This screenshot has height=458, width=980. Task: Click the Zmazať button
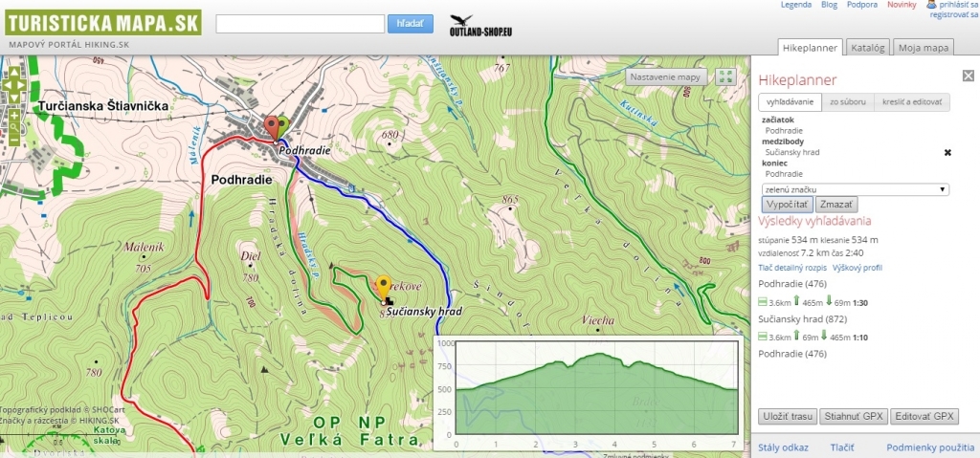[836, 205]
